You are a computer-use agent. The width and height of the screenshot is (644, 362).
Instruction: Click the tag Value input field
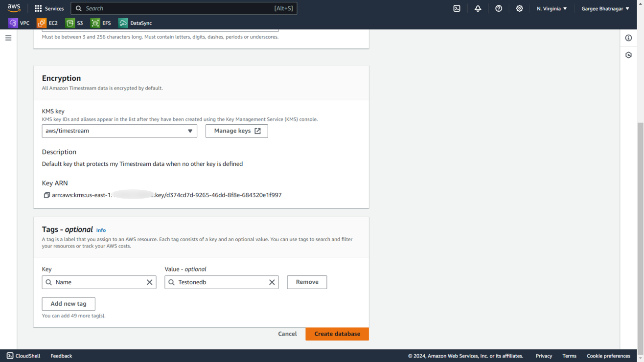coord(222,282)
